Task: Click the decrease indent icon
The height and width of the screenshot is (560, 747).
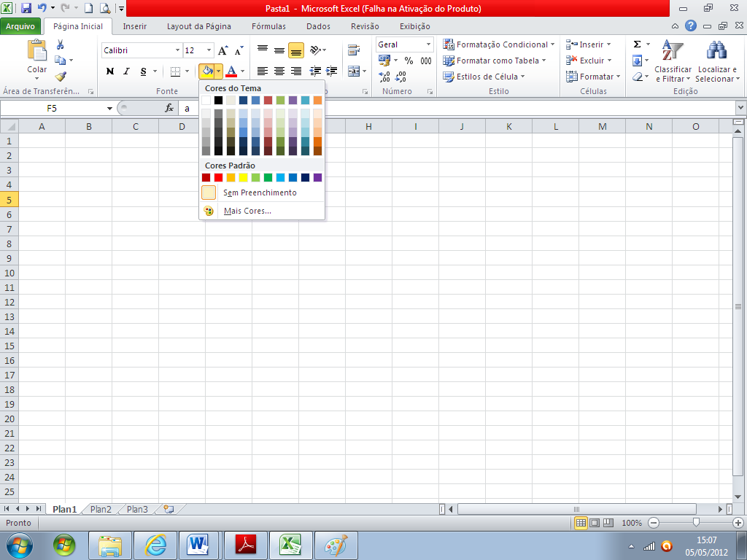Action: [315, 71]
